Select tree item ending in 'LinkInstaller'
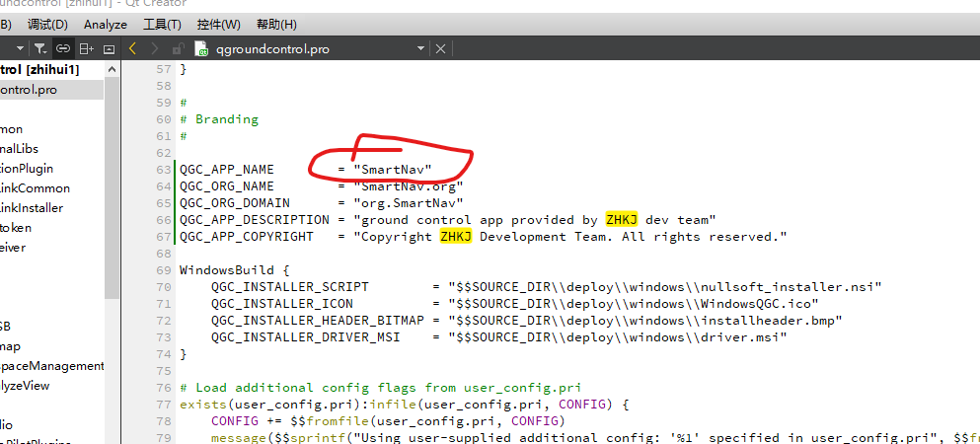 coord(32,208)
